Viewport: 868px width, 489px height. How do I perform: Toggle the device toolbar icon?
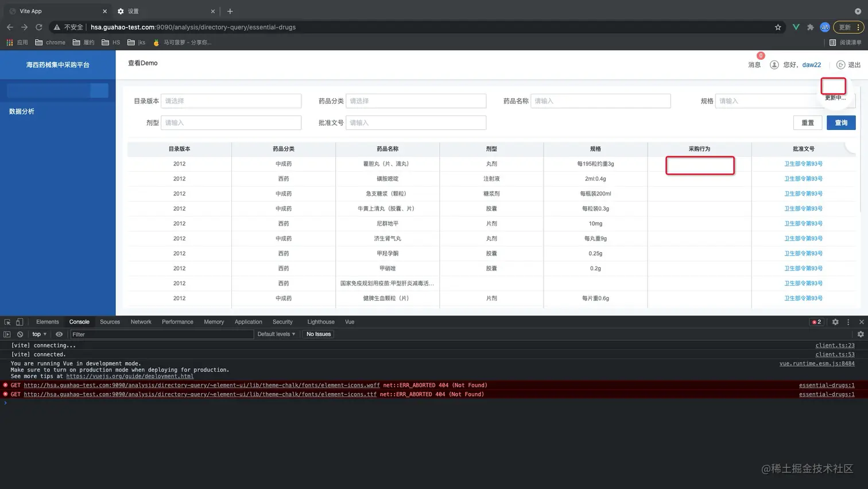[20, 322]
